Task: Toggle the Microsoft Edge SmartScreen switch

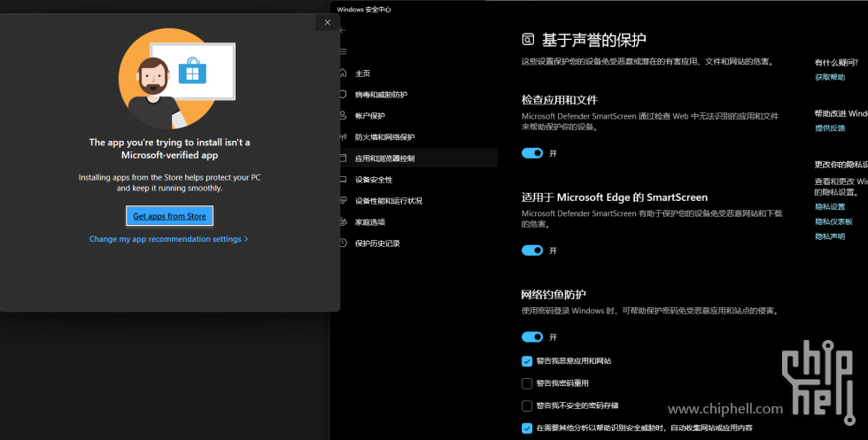Action: pos(532,251)
